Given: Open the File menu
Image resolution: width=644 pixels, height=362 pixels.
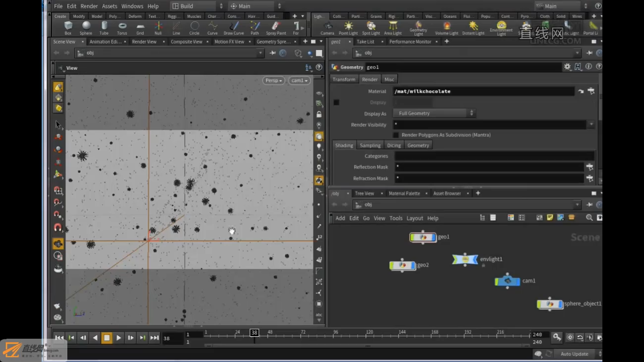Looking at the screenshot, I should 58,6.
